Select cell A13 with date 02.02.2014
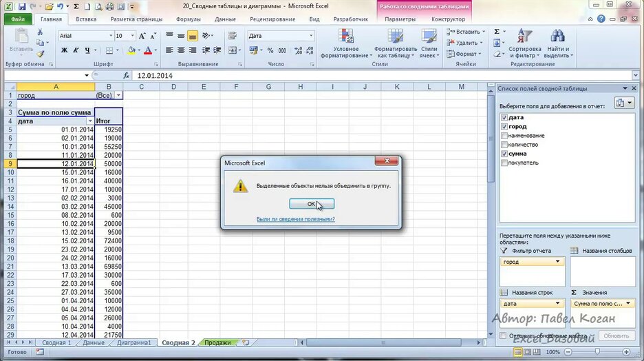This screenshot has width=644, height=361. click(x=56, y=198)
